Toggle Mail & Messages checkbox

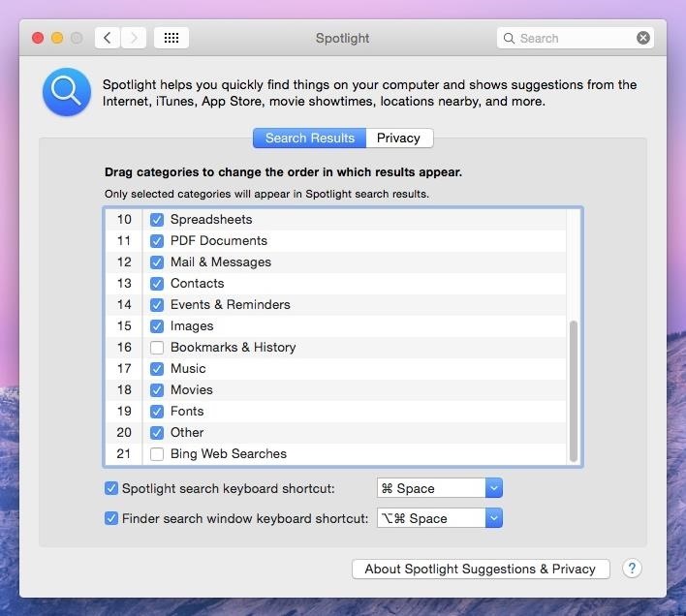(157, 262)
